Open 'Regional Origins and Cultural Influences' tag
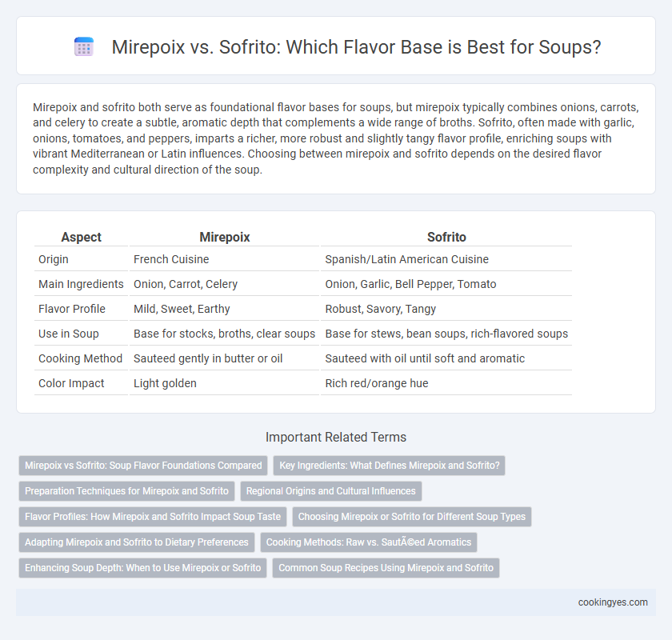This screenshot has width=672, height=640. coord(331,491)
